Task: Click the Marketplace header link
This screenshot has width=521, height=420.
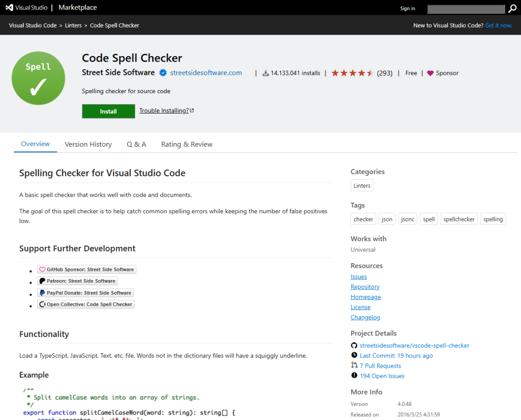Action: [x=78, y=7]
